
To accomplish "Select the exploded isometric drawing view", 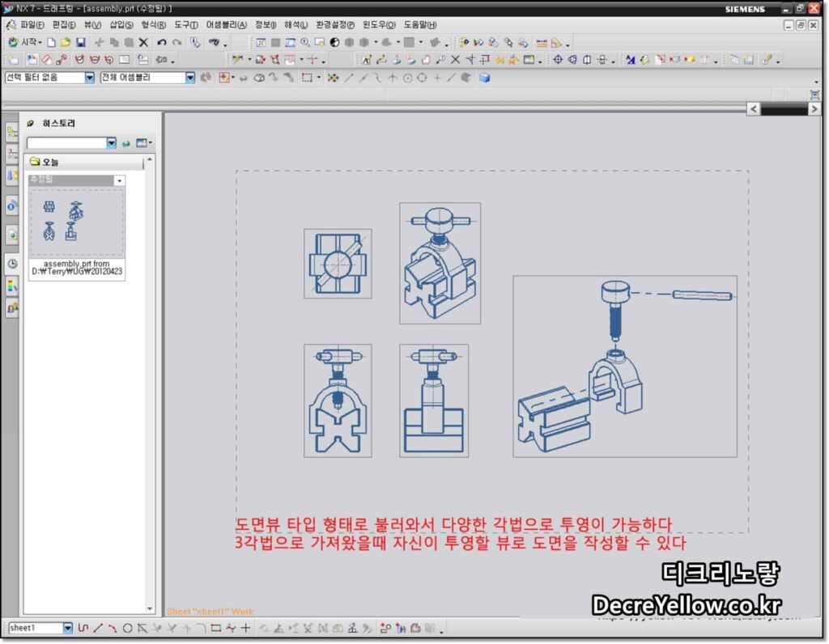I will pos(625,366).
